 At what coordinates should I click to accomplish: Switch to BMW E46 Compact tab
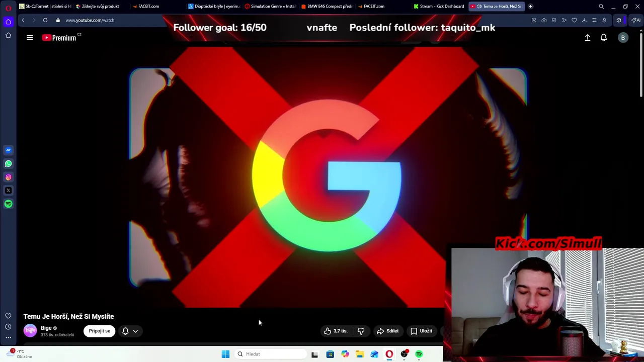328,7
